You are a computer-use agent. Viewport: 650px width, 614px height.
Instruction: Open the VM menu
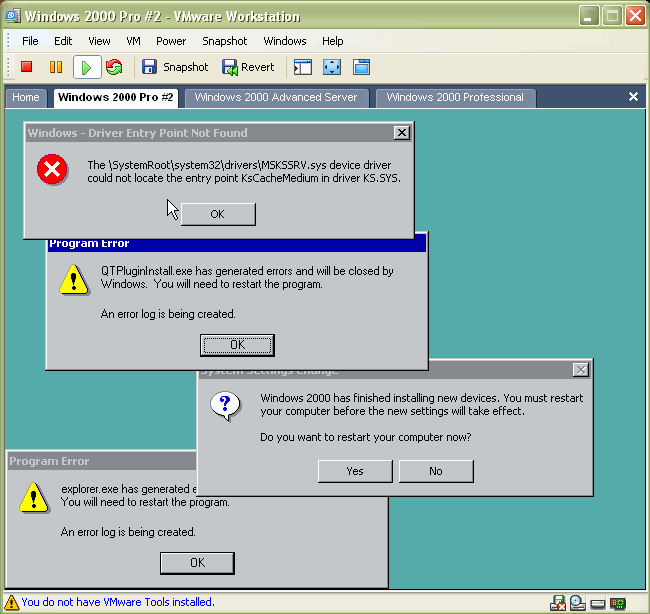[133, 41]
